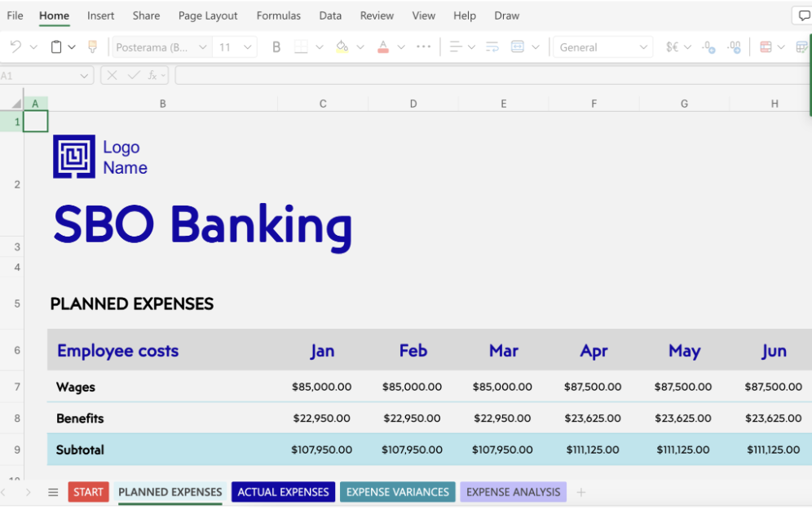Click the cancel X in formula bar

(112, 76)
